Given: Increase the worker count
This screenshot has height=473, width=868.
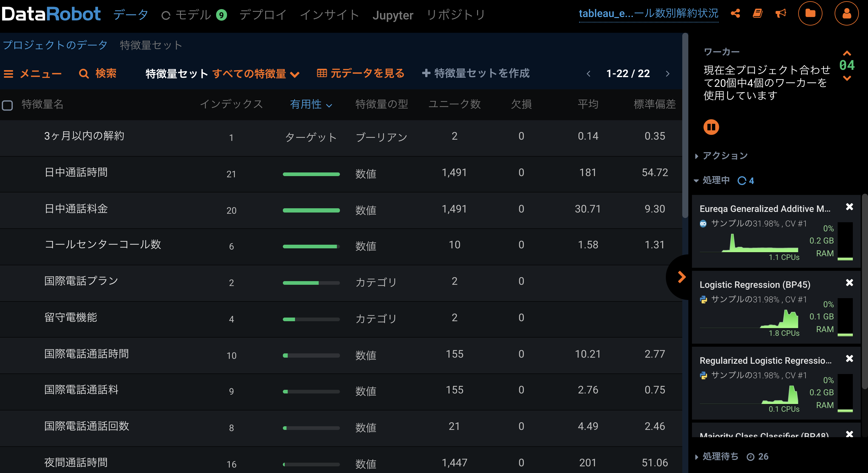Looking at the screenshot, I should pyautogui.click(x=847, y=53).
